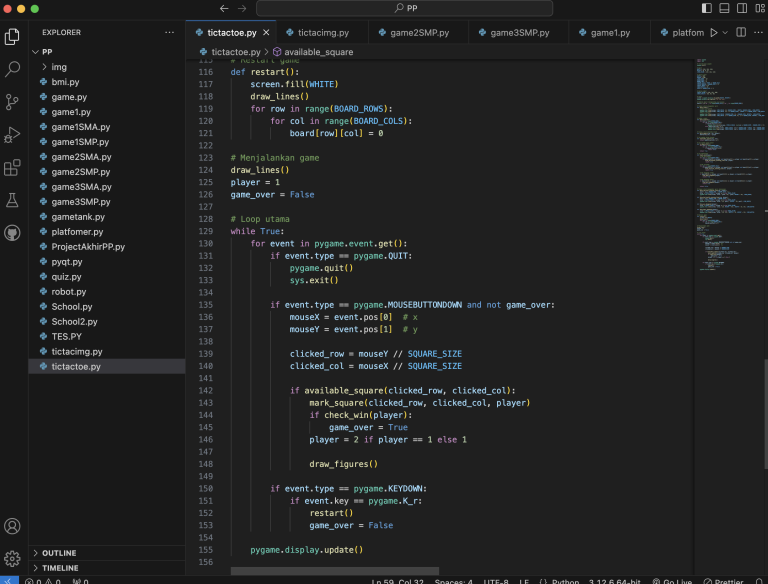Toggle the bottom panel layout icon
The height and width of the screenshot is (584, 768).
click(724, 8)
